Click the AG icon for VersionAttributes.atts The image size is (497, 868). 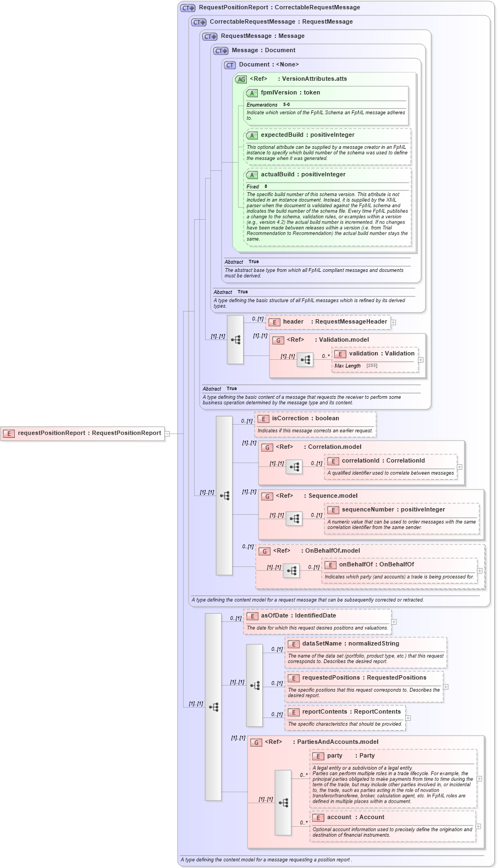[x=241, y=80]
